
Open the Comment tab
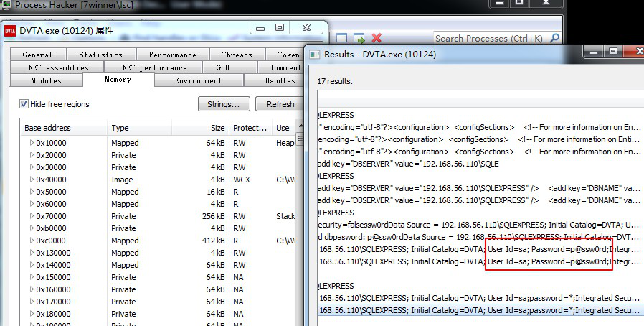(282, 67)
